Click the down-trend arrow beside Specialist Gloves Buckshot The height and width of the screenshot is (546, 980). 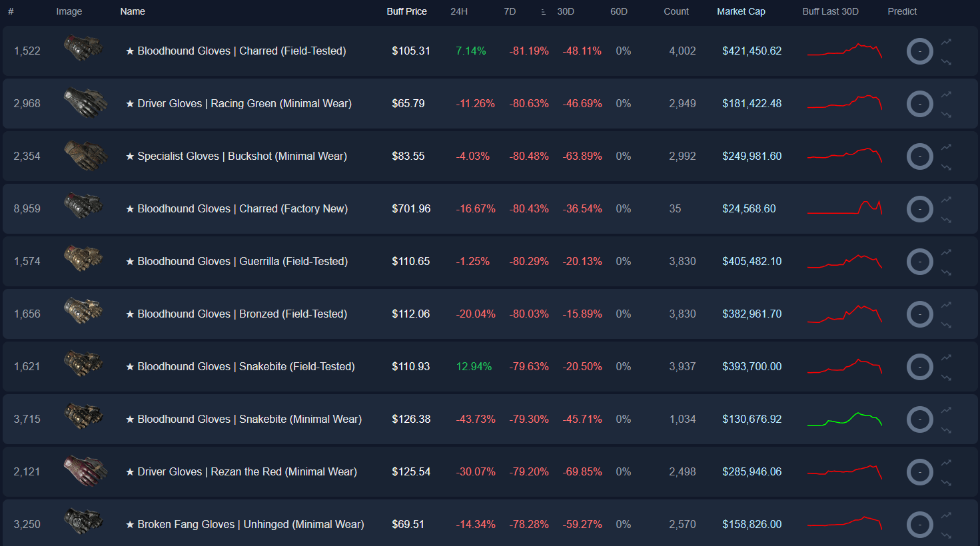946,166
